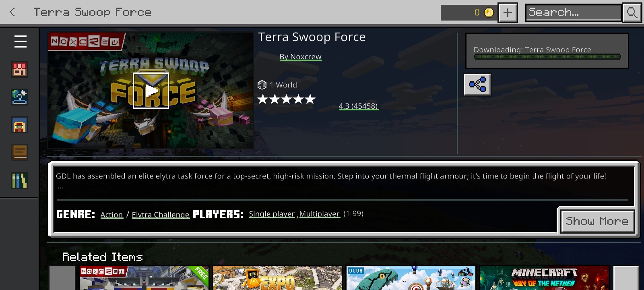Add Minecoins with the plus button

[508, 12]
